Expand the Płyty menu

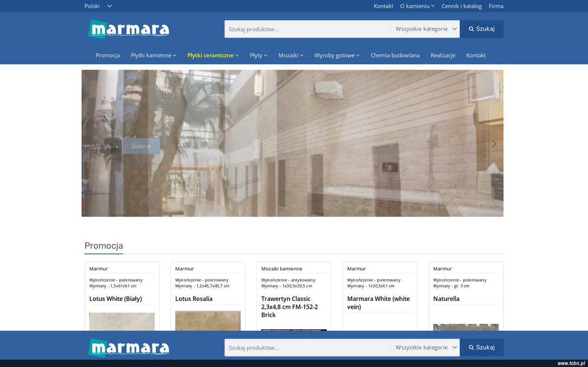coord(259,55)
